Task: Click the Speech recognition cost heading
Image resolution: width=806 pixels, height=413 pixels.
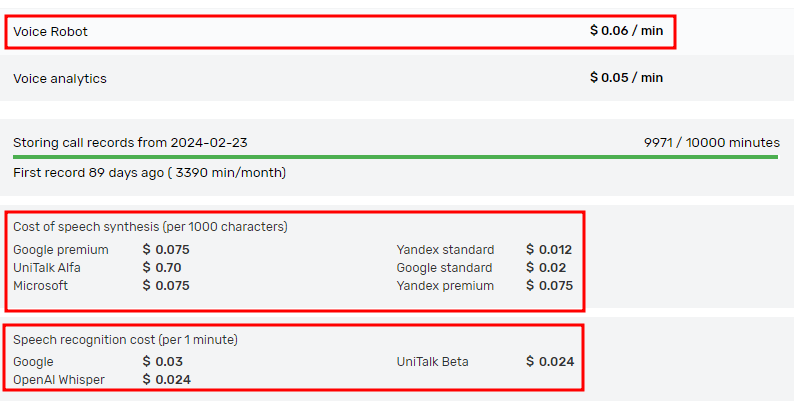Action: pyautogui.click(x=125, y=340)
